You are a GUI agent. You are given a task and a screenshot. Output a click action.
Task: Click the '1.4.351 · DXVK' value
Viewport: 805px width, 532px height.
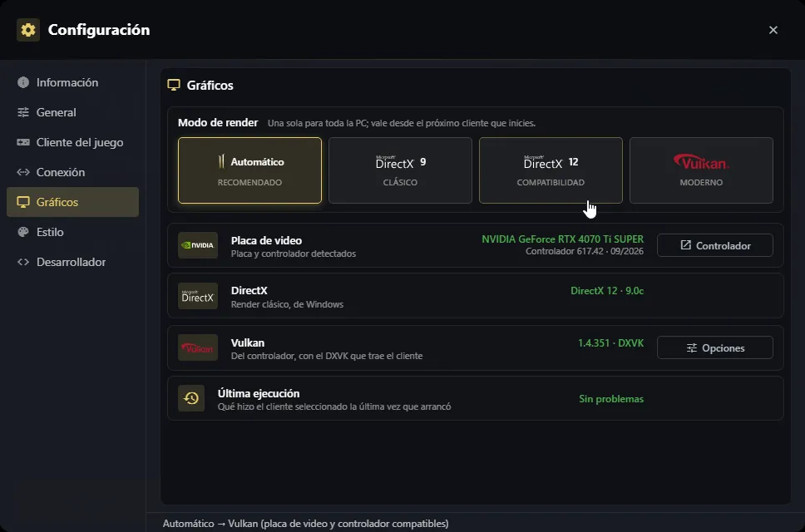pos(610,343)
